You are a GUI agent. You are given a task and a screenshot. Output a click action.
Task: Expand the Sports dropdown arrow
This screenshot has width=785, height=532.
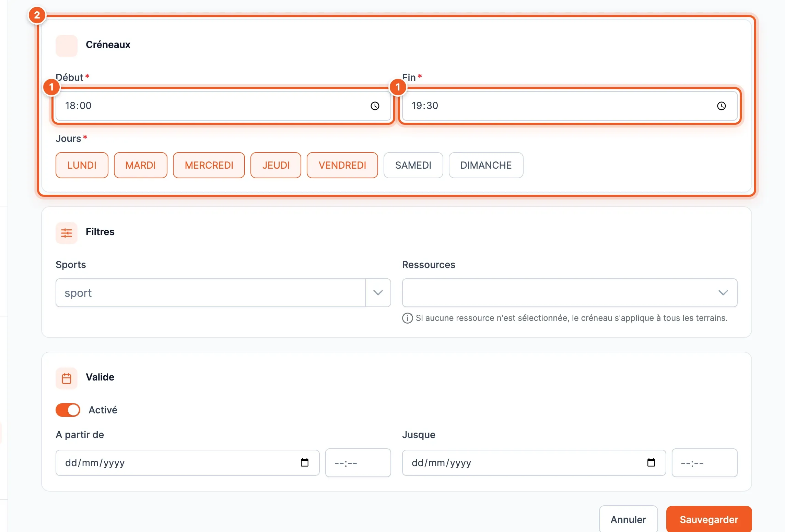tap(378, 293)
